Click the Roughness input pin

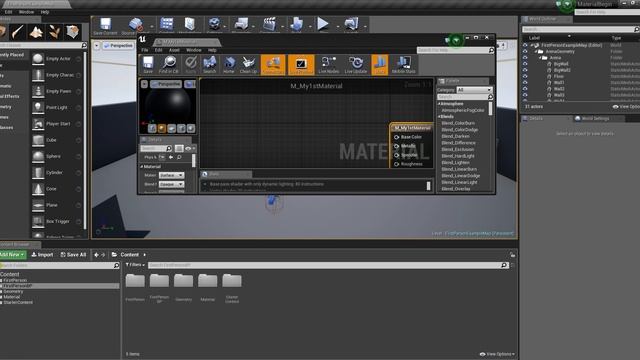396,164
